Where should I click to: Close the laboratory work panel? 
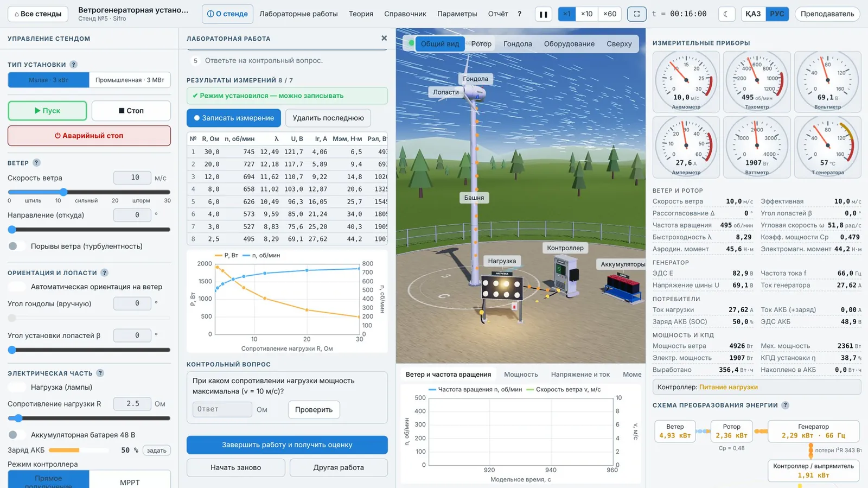pos(384,38)
